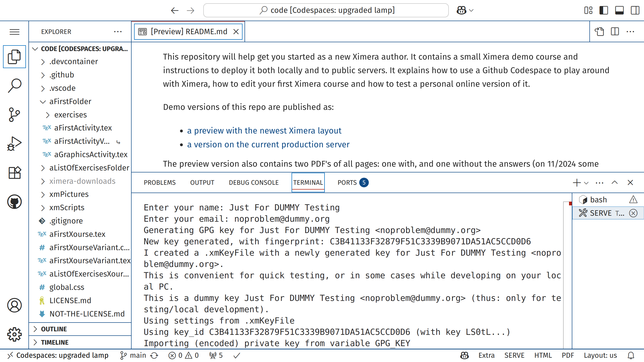Image resolution: width=644 pixels, height=362 pixels.
Task: Open the GitHub view in activity bar
Action: pos(14,202)
